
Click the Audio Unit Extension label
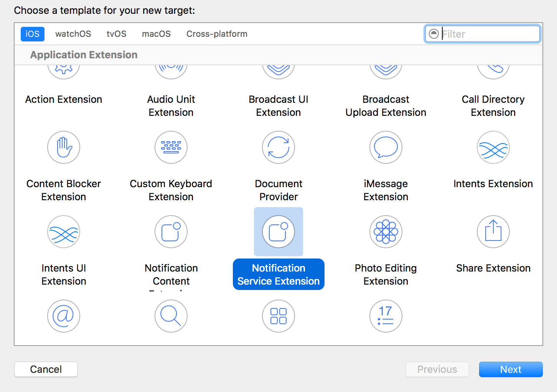(x=171, y=106)
